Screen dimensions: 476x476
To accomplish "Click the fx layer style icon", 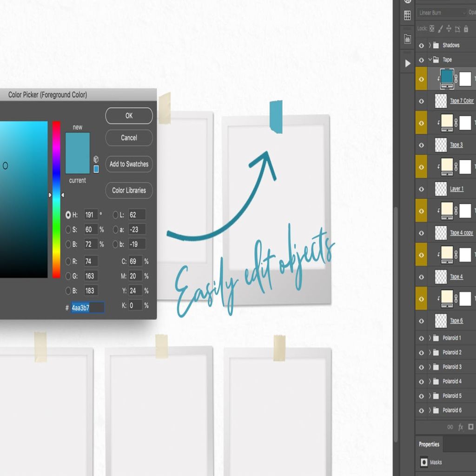I will click(x=461, y=427).
